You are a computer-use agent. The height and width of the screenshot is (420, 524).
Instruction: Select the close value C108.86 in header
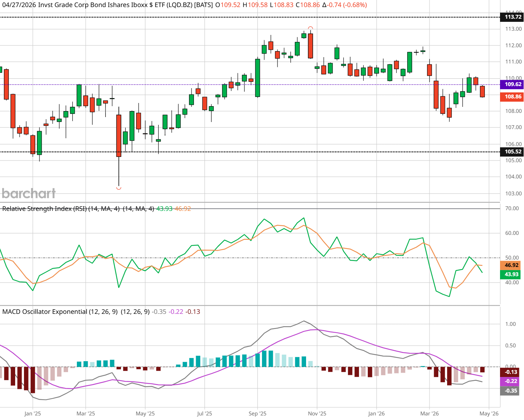[x=308, y=5]
